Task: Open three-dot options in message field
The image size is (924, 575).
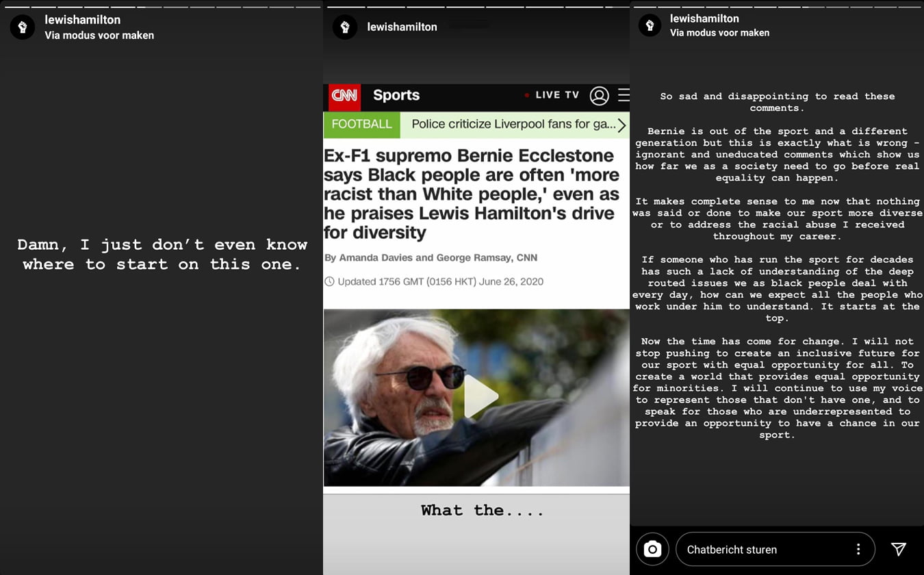Action: coord(858,549)
